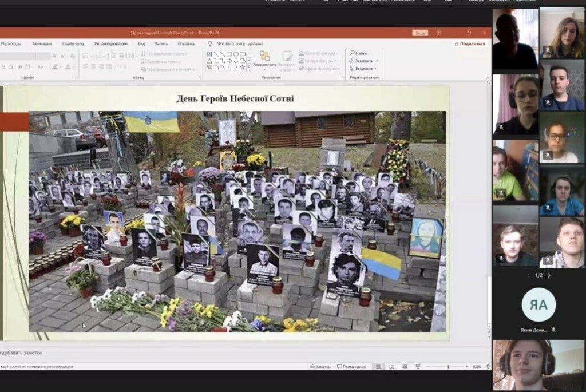586x392 pixels.
Task: Open the slide sorter view icon
Action: coord(392,366)
